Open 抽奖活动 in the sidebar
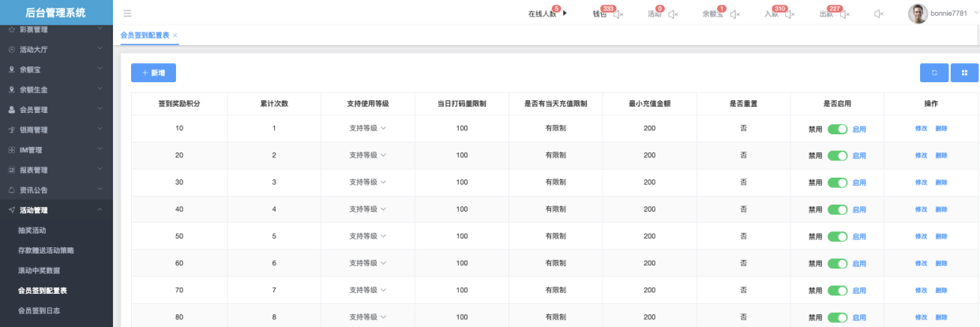 coord(32,231)
